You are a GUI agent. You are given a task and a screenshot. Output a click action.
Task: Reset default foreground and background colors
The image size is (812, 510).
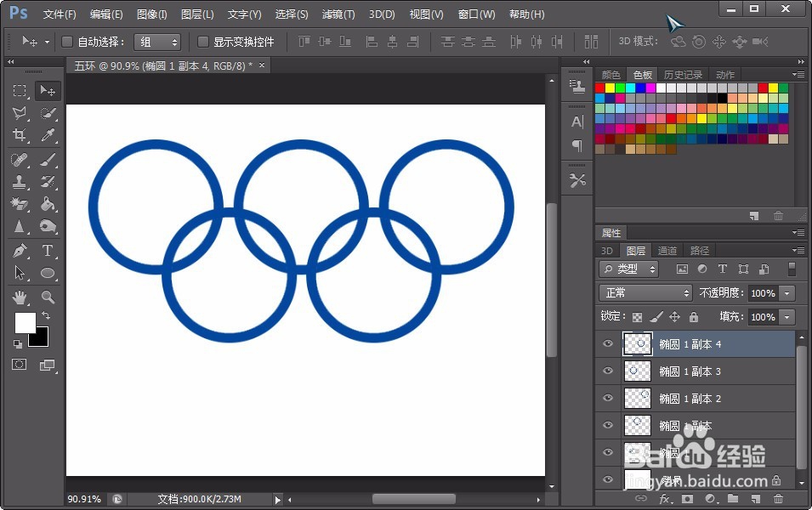pyautogui.click(x=18, y=343)
